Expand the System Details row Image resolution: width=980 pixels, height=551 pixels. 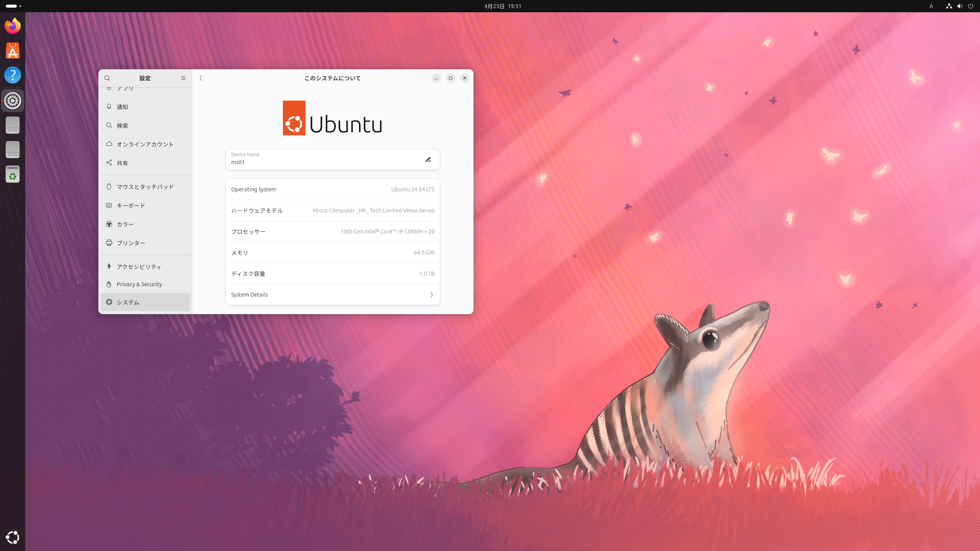click(x=332, y=294)
